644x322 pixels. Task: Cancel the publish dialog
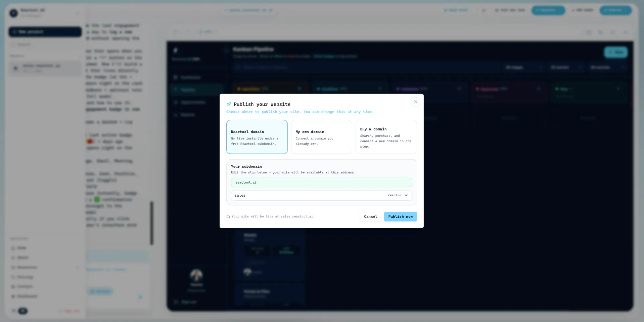click(x=371, y=216)
